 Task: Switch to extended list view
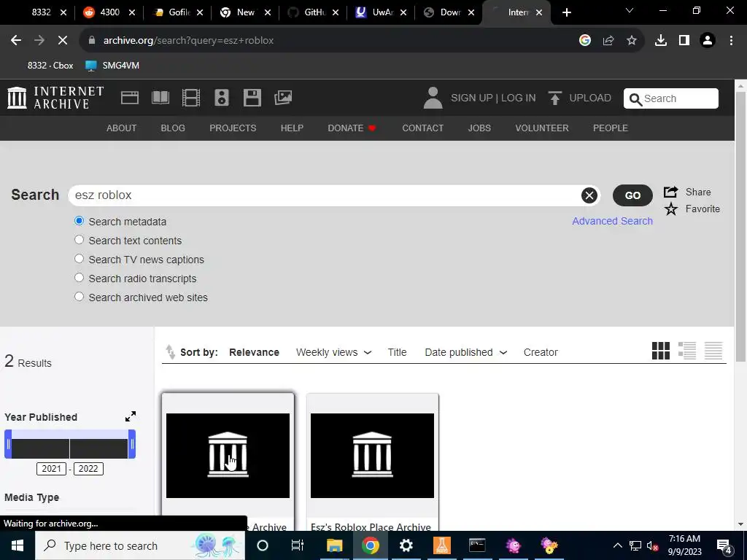[687, 351]
